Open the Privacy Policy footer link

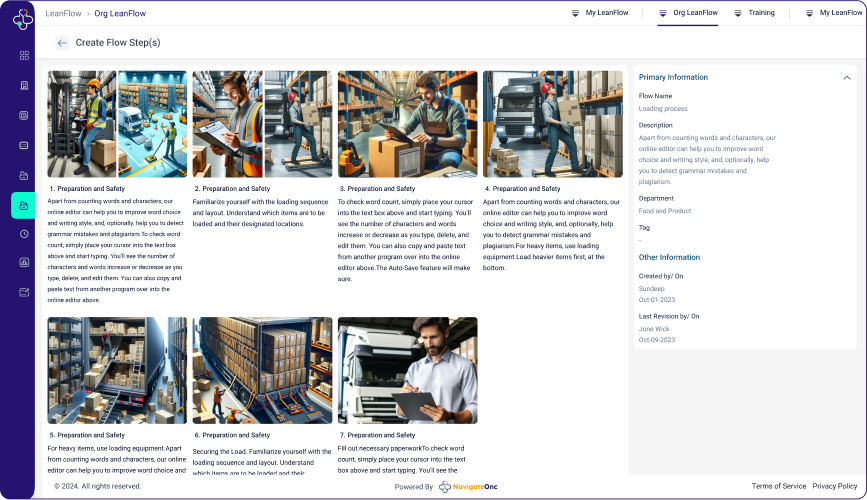(834, 486)
